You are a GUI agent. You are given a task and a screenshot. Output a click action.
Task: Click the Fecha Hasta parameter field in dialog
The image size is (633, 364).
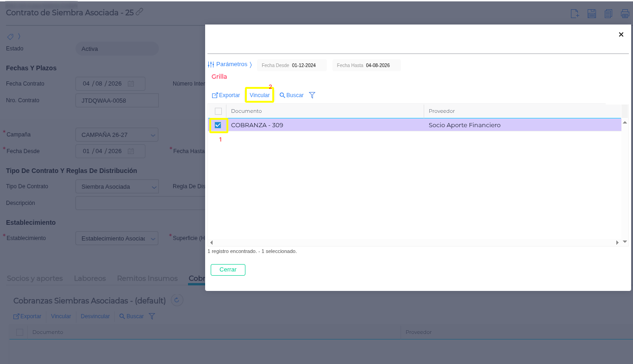click(366, 65)
